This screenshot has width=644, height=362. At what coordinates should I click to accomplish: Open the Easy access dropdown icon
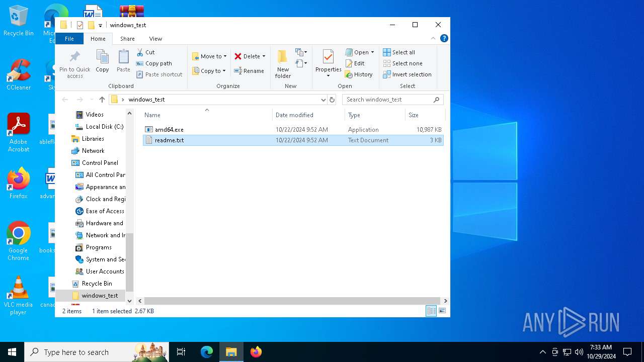pyautogui.click(x=301, y=63)
